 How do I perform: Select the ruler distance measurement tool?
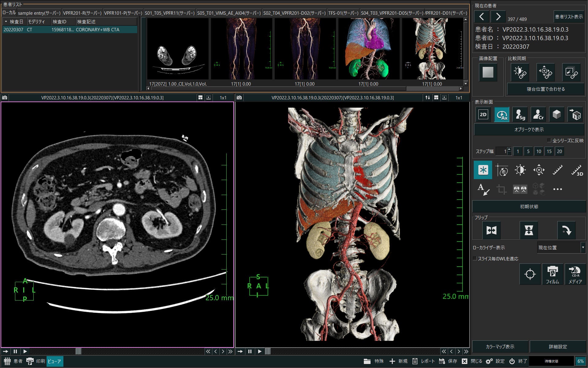558,170
